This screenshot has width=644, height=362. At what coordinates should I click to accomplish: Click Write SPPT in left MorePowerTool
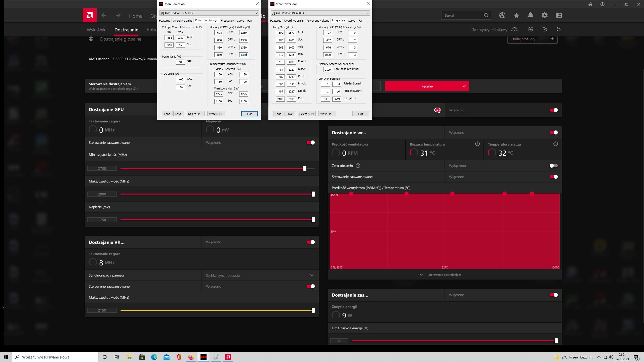tap(216, 114)
